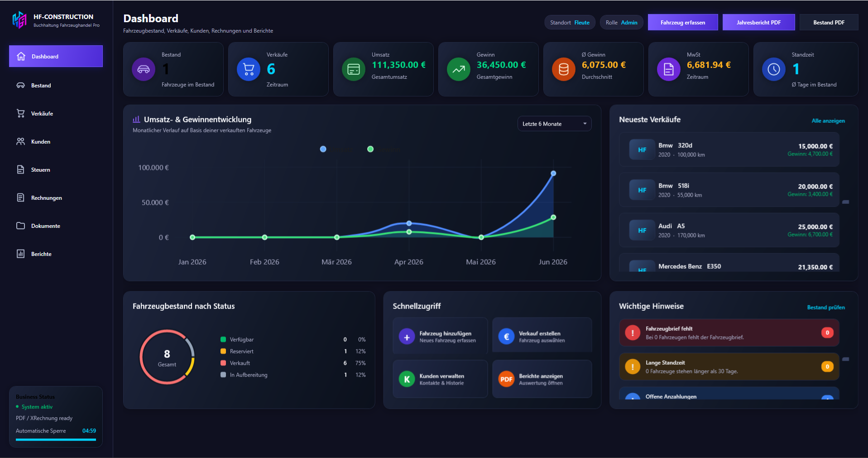
Task: Open the Offene Anzahlungen notice
Action: 729,393
